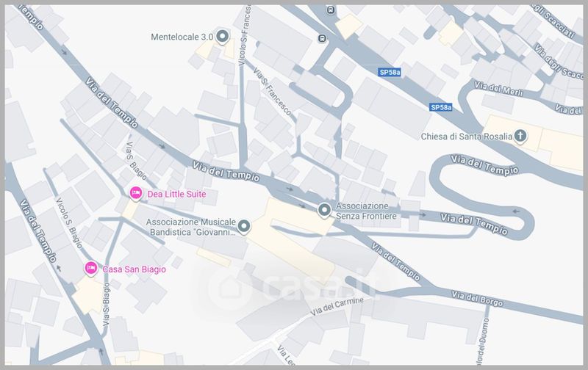Select the Associazione Musicale Bandistica marker

pyautogui.click(x=244, y=227)
